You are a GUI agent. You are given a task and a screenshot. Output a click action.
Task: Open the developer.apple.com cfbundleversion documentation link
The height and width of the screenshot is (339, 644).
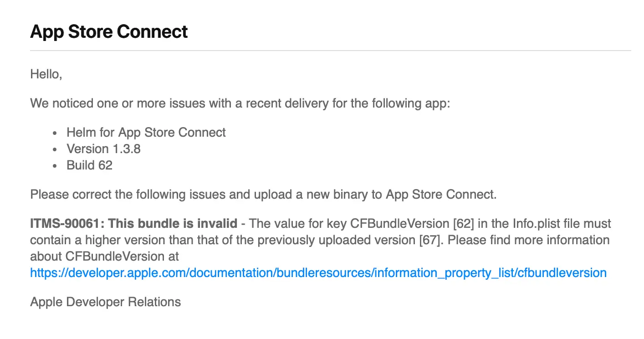pos(318,272)
